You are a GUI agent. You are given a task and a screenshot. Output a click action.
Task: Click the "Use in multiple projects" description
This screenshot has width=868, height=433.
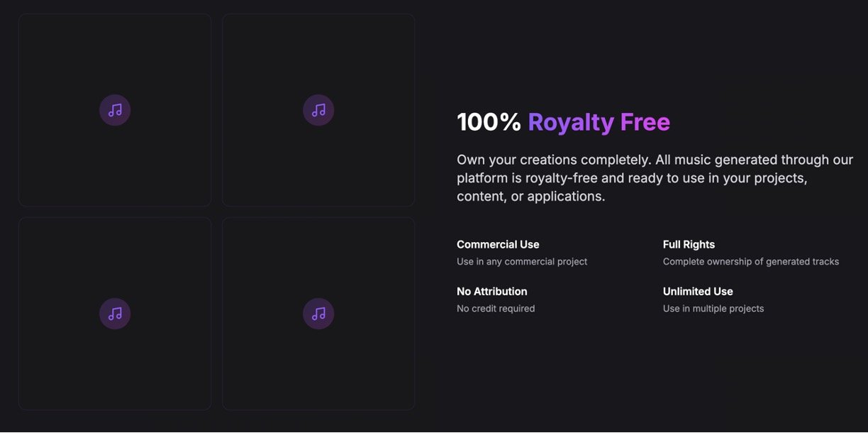click(713, 308)
